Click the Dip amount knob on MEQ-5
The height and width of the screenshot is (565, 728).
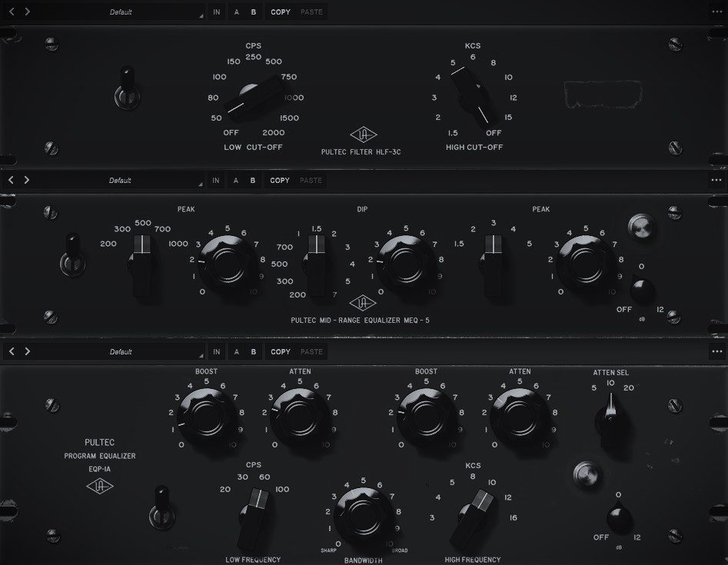(x=406, y=264)
